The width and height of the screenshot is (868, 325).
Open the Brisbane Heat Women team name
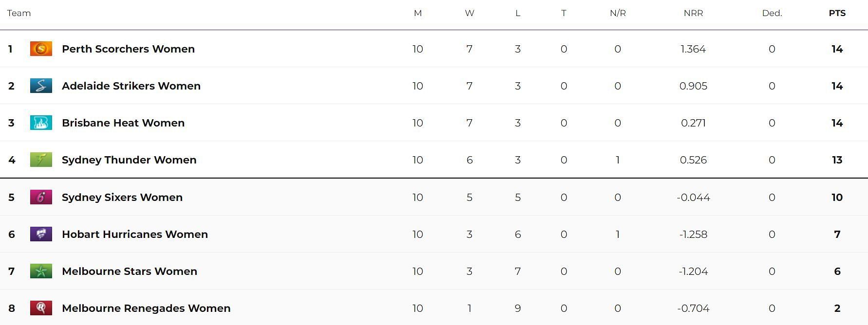pos(123,123)
